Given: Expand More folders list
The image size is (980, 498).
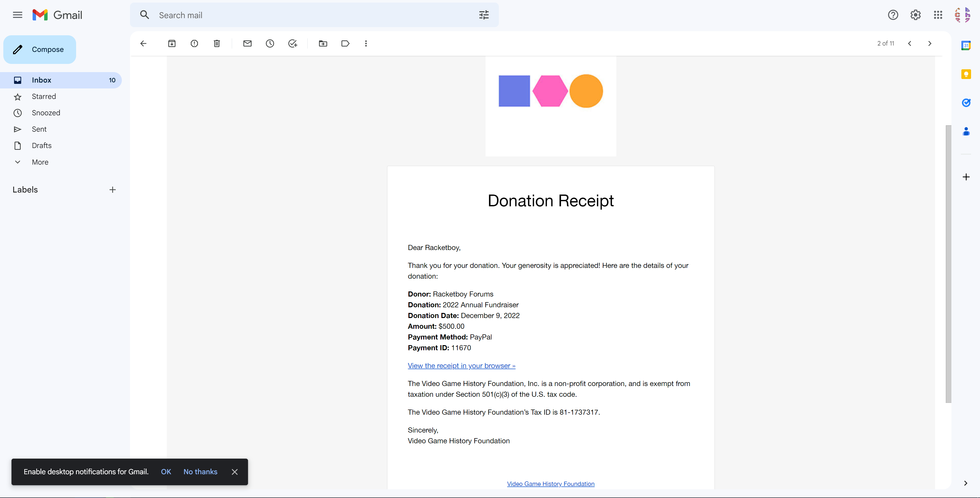Looking at the screenshot, I should point(61,162).
